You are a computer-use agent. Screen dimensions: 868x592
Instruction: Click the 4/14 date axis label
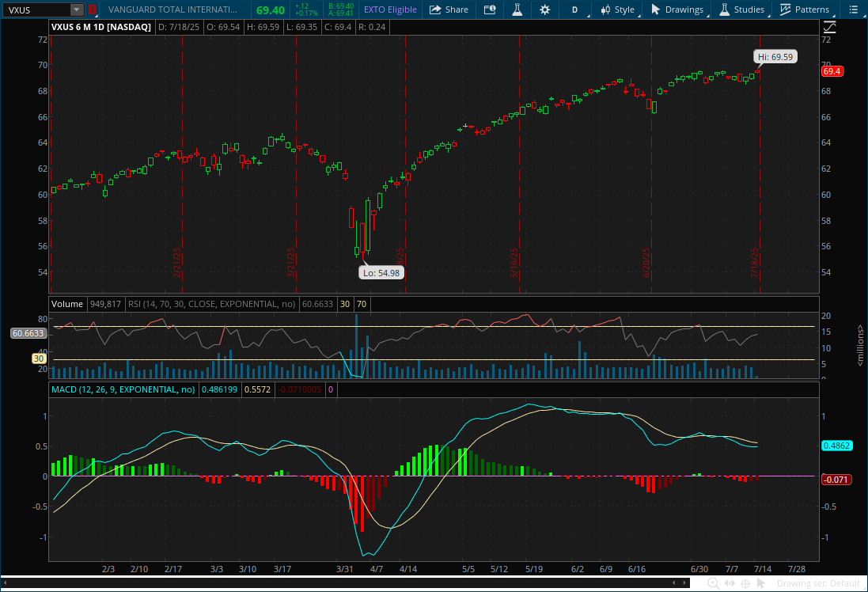(408, 569)
